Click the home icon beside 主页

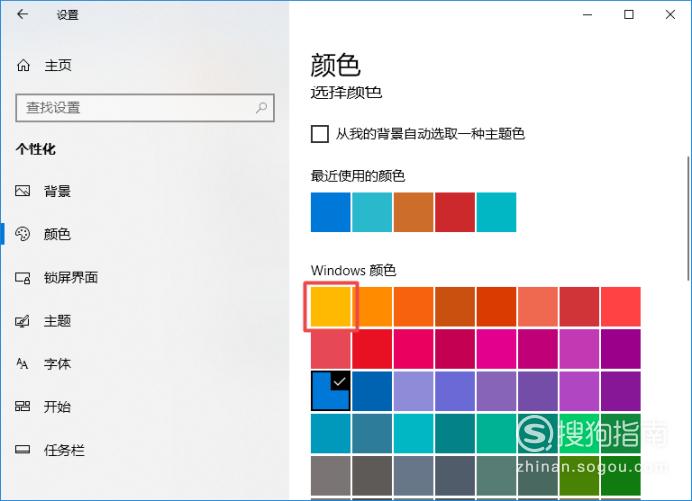(x=23, y=65)
